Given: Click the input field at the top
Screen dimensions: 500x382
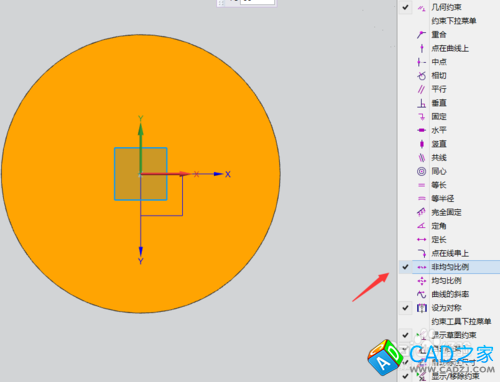Looking at the screenshot, I should pos(257,2).
